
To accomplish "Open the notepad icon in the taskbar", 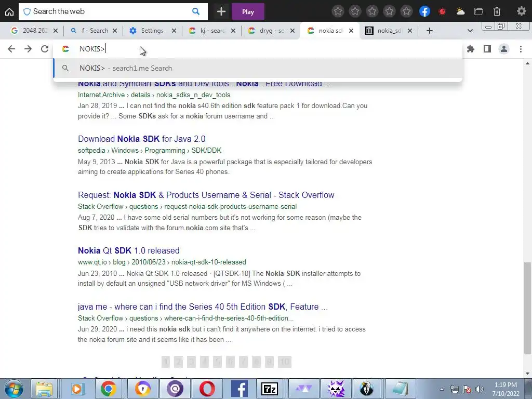I will point(400,389).
